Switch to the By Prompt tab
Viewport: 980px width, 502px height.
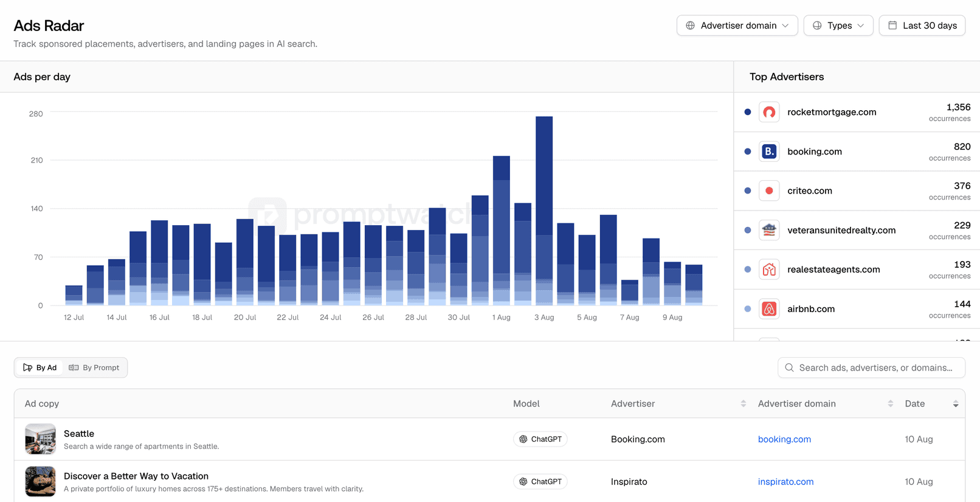point(94,368)
